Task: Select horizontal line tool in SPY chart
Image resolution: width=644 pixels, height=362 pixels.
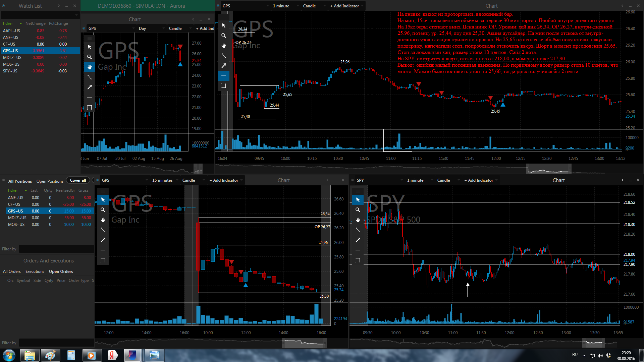Action: click(x=358, y=250)
